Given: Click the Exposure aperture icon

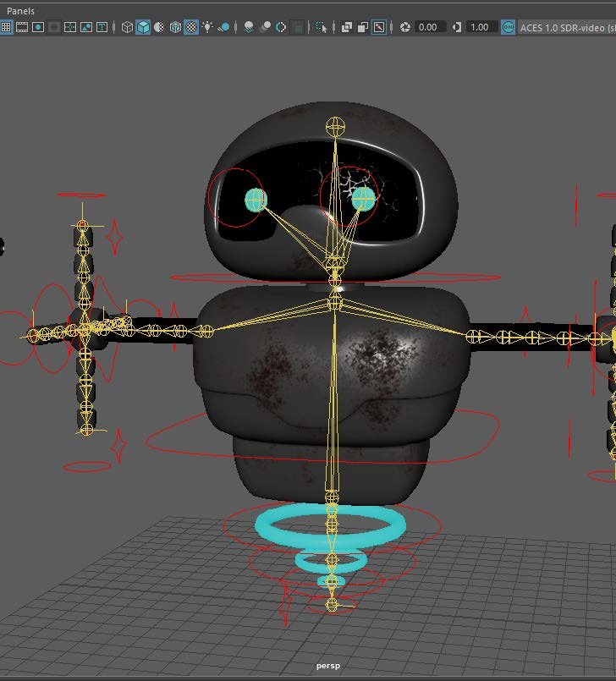Looking at the screenshot, I should (404, 27).
